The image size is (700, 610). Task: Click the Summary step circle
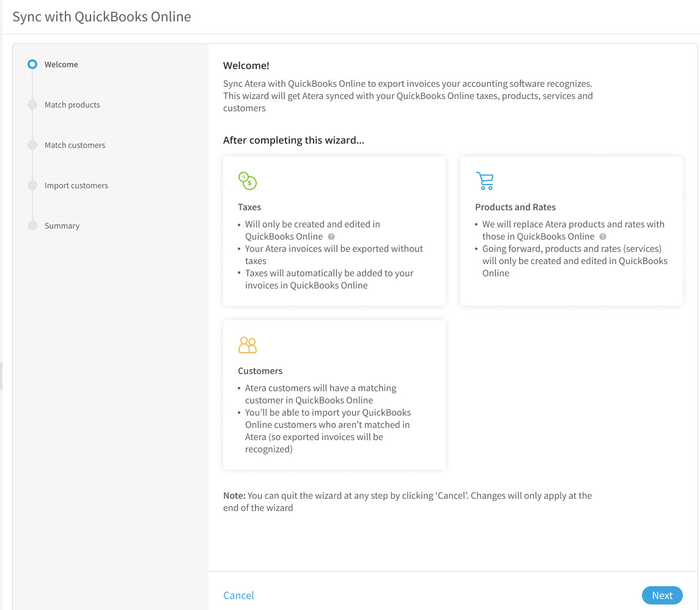click(x=32, y=226)
